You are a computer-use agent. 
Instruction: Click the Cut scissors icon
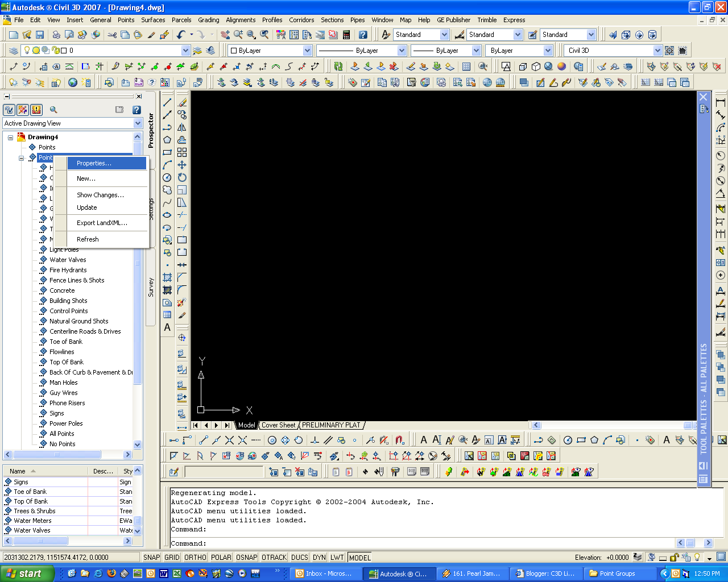(x=112, y=35)
